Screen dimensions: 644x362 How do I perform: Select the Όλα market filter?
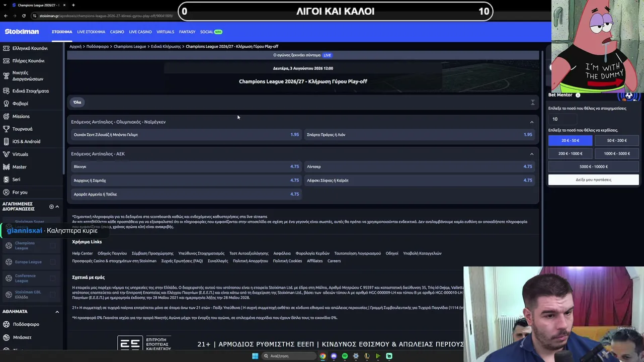[x=77, y=103]
